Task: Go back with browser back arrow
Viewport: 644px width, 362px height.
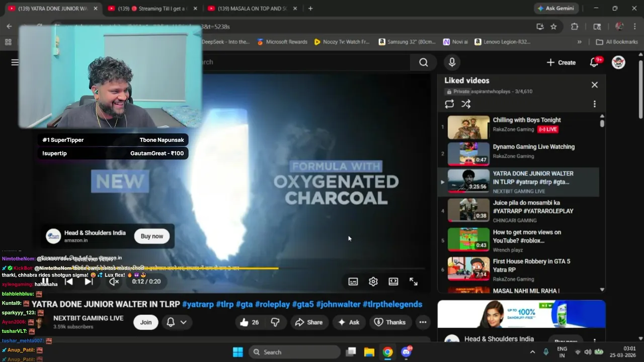Action: coord(9,27)
